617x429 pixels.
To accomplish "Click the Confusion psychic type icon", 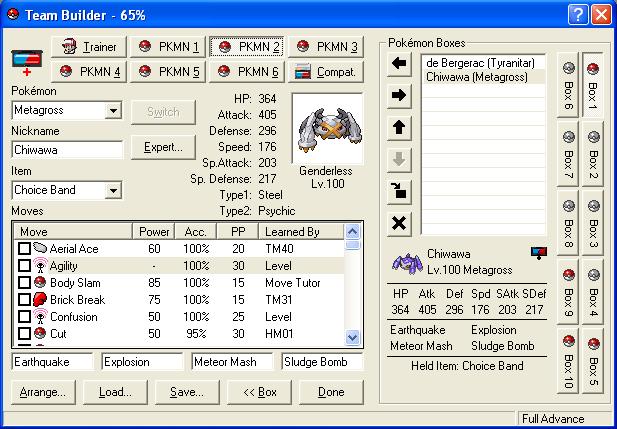I will pos(40,316).
